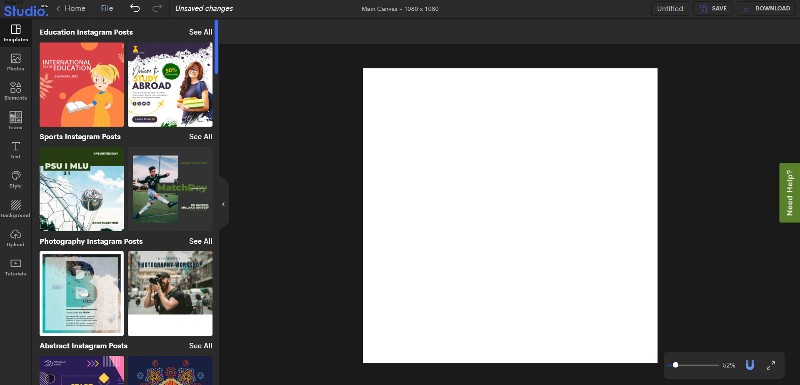Open the Style palette panel
This screenshot has width=800, height=385.
point(16,179)
